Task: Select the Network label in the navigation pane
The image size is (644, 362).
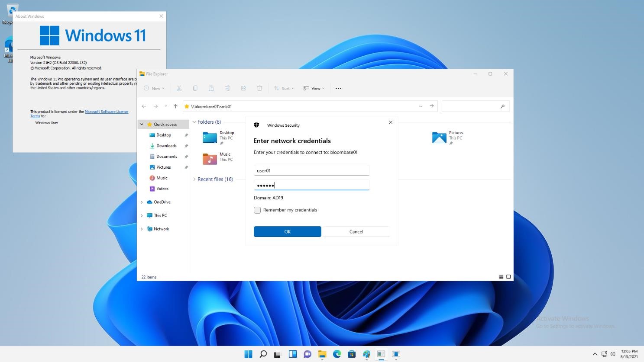Action: (x=162, y=229)
